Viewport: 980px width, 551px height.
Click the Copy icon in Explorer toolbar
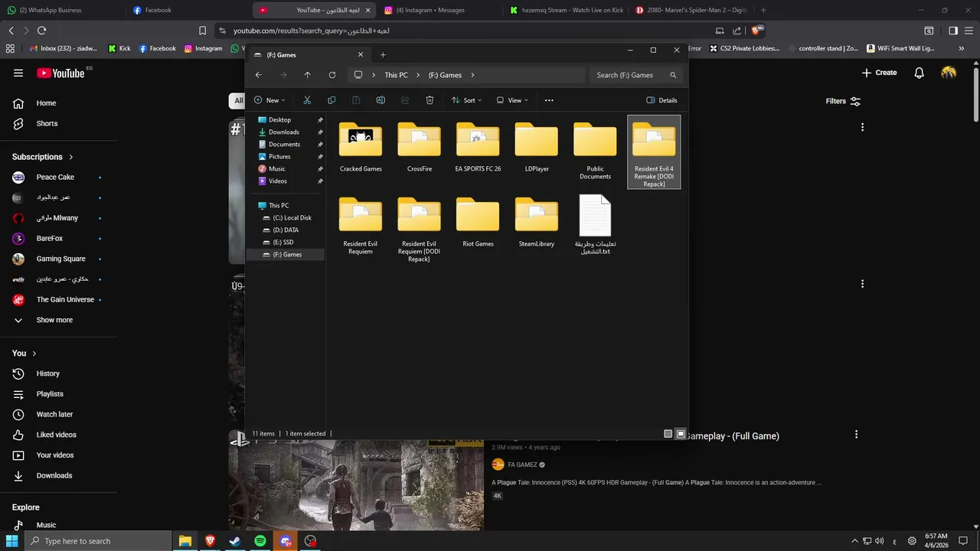click(332, 100)
